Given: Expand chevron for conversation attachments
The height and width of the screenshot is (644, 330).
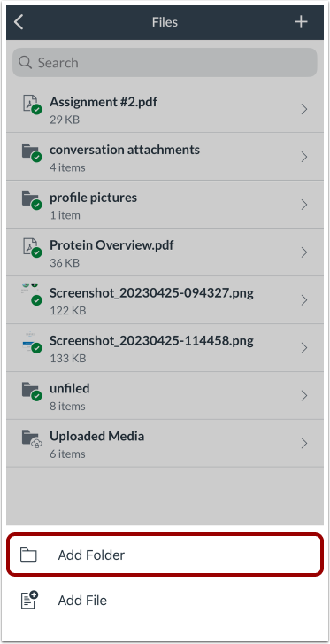Looking at the screenshot, I should (x=304, y=157).
